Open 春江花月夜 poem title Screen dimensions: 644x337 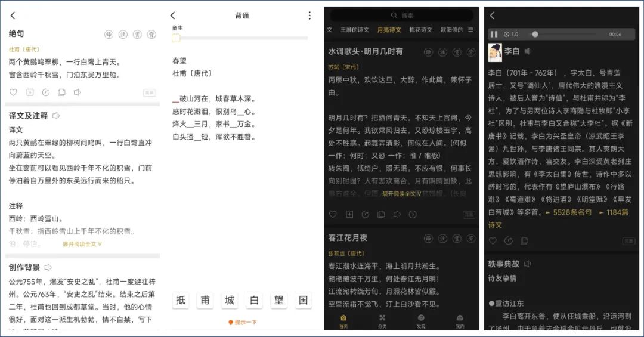coord(348,238)
